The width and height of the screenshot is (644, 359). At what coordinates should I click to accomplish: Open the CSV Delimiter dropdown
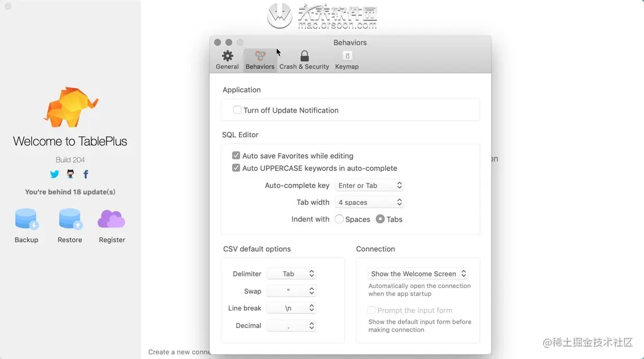click(291, 273)
